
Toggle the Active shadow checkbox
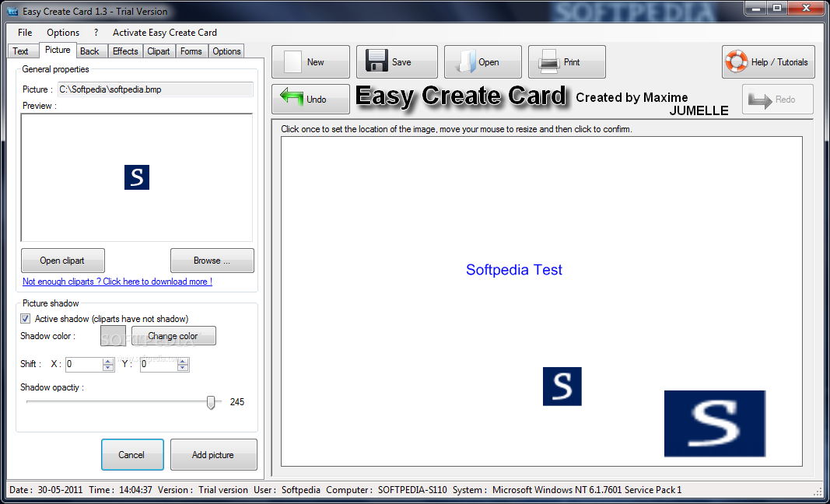(26, 319)
